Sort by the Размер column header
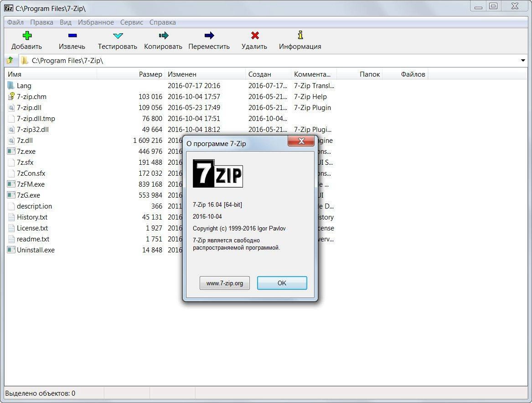The image size is (532, 403). click(x=131, y=74)
